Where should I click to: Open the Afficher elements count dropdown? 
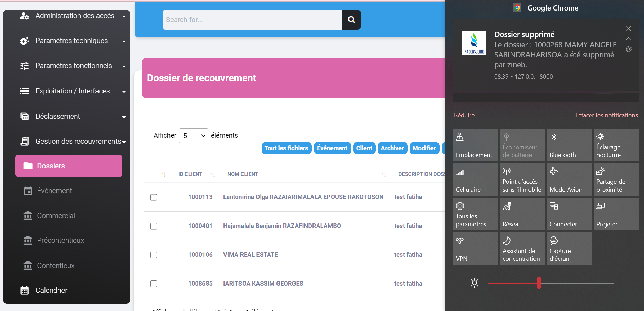pos(194,136)
